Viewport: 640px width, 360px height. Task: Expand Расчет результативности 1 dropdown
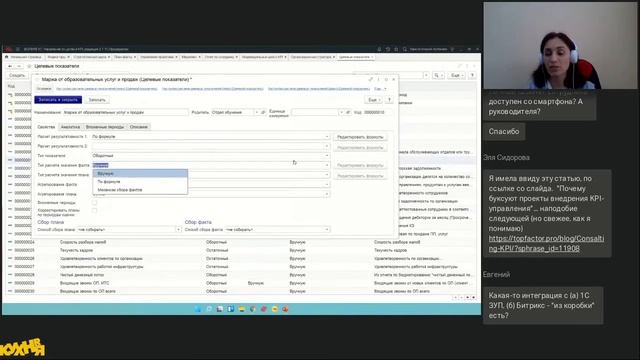click(327, 137)
